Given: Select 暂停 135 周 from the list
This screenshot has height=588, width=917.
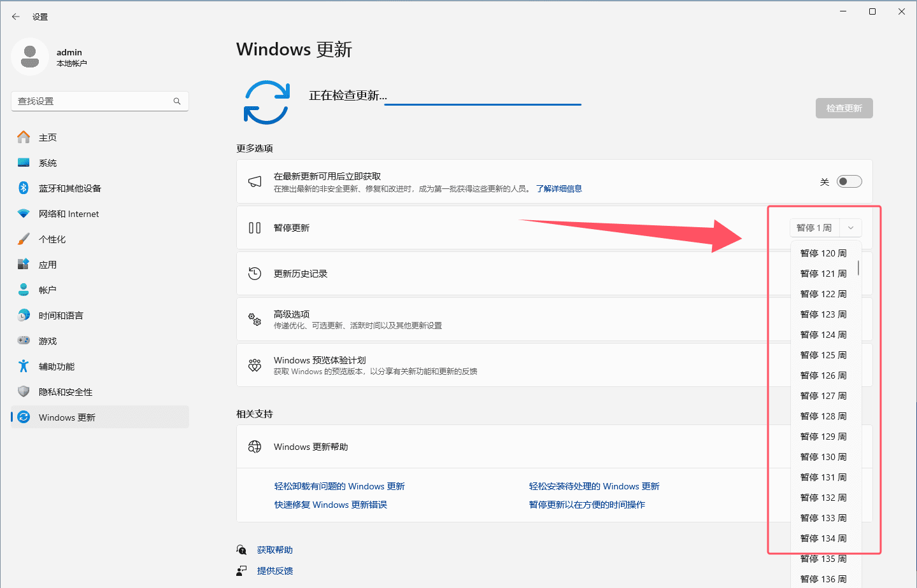Looking at the screenshot, I should pos(823,559).
